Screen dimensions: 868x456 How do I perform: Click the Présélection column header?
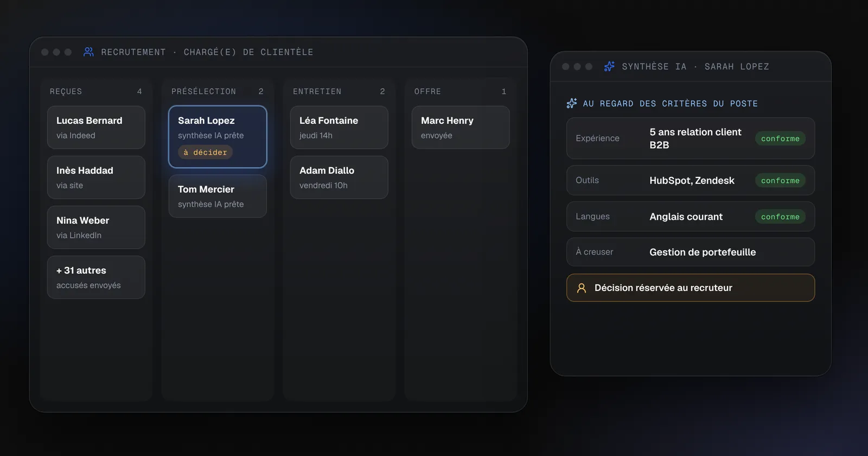point(204,91)
